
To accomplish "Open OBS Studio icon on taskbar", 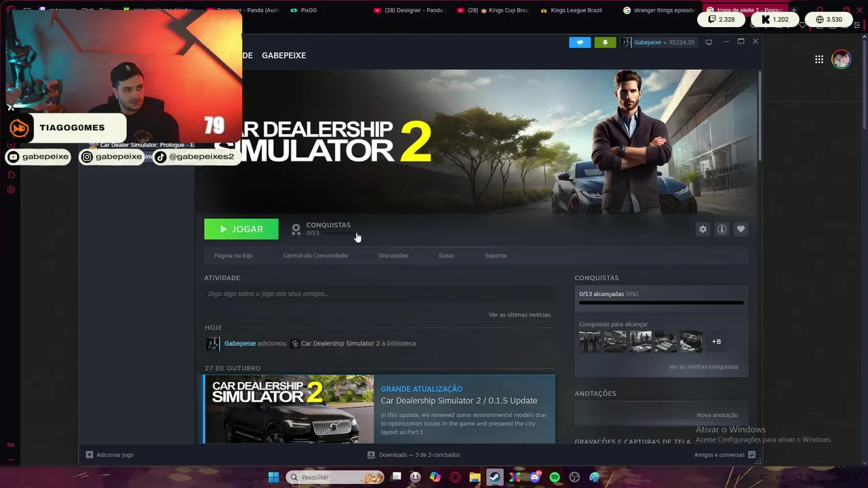I will 575,477.
